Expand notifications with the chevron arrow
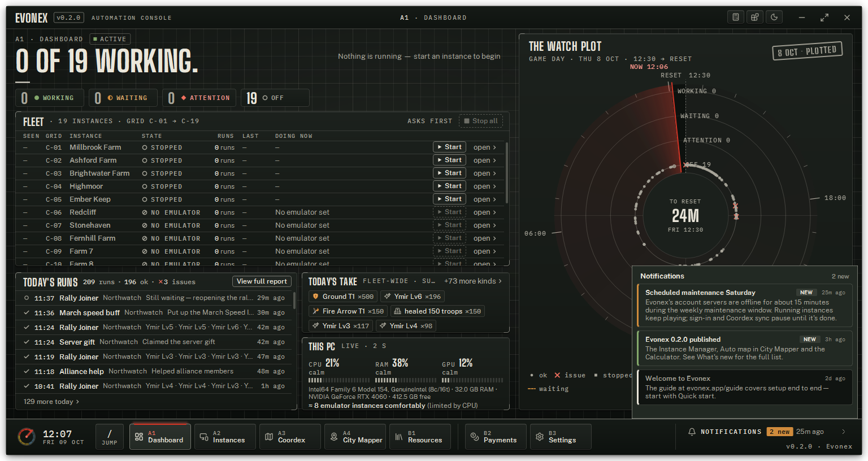This screenshot has width=868, height=461. (x=844, y=432)
